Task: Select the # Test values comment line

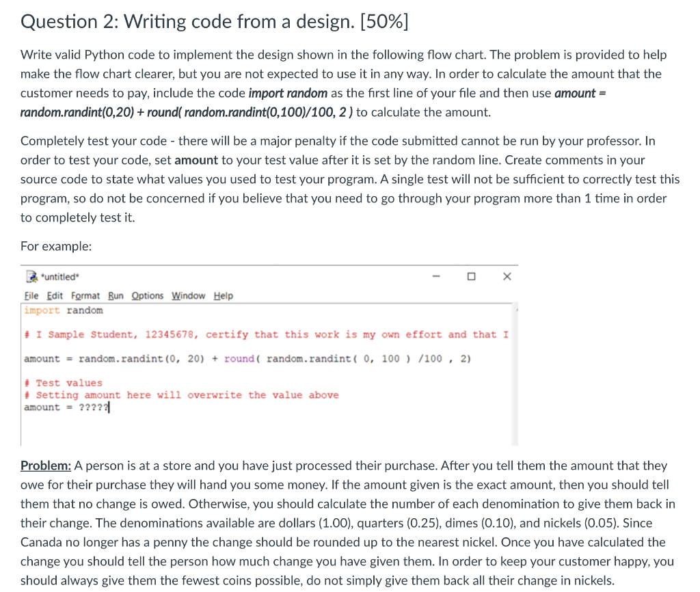Action: [64, 382]
